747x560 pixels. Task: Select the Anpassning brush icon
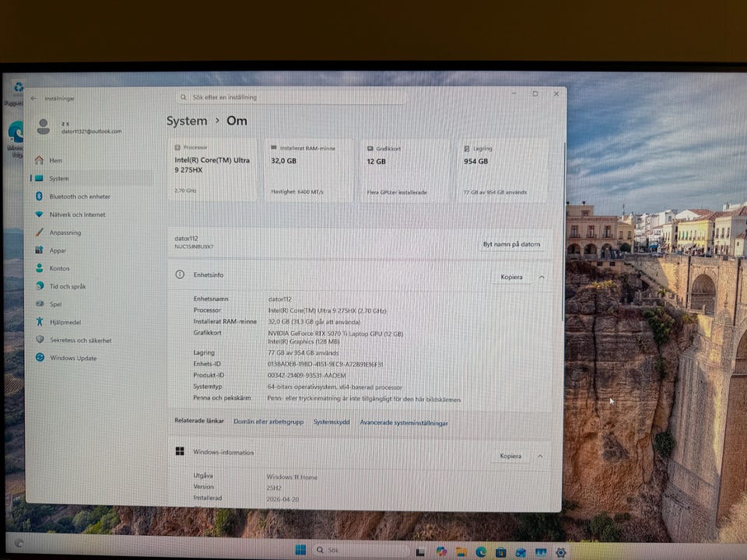click(40, 233)
